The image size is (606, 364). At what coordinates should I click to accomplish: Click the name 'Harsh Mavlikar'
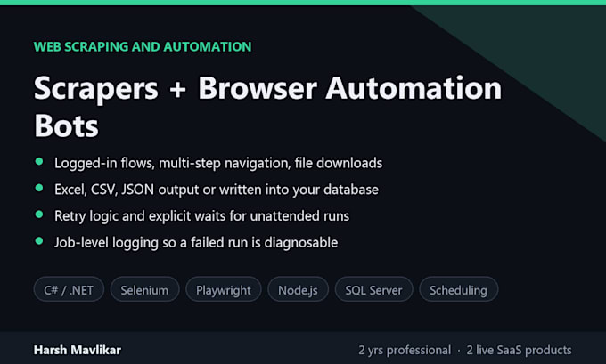point(78,350)
